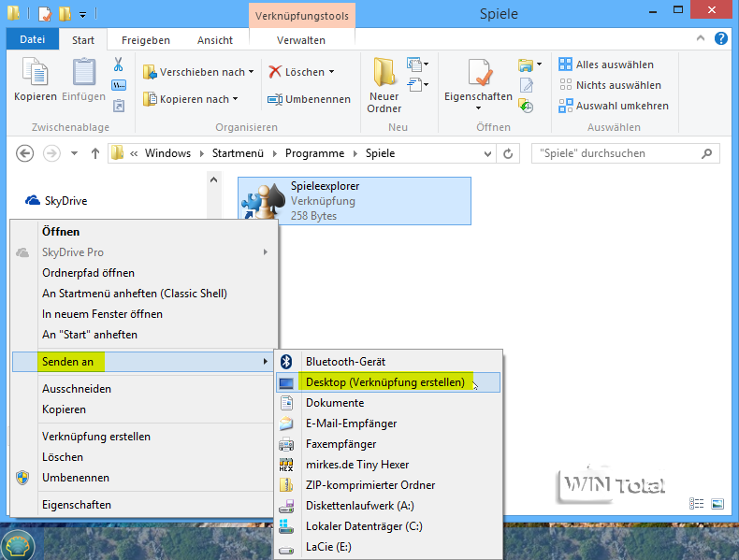Open the Ansicht ribbon tab
Viewport: 739px width, 560px height.
click(215, 40)
